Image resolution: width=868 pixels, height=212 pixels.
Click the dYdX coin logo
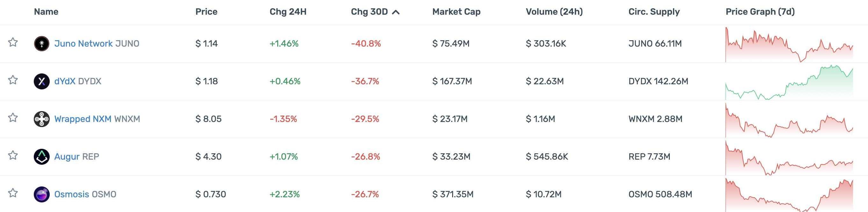[x=41, y=81]
